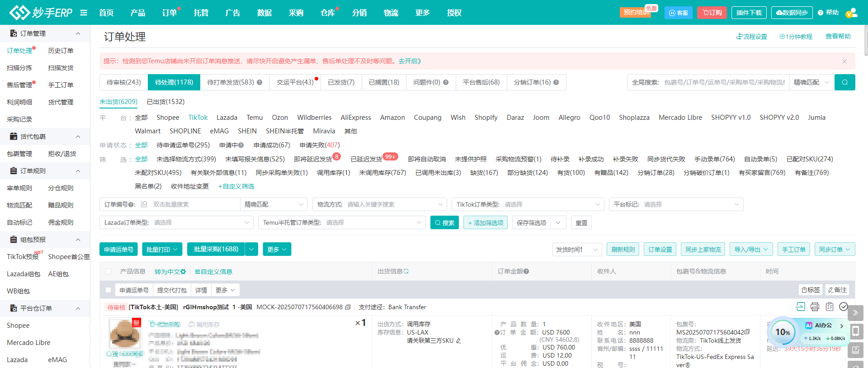Click the 订购 button in the header
Screen dimensions: 868x368
pos(712,13)
